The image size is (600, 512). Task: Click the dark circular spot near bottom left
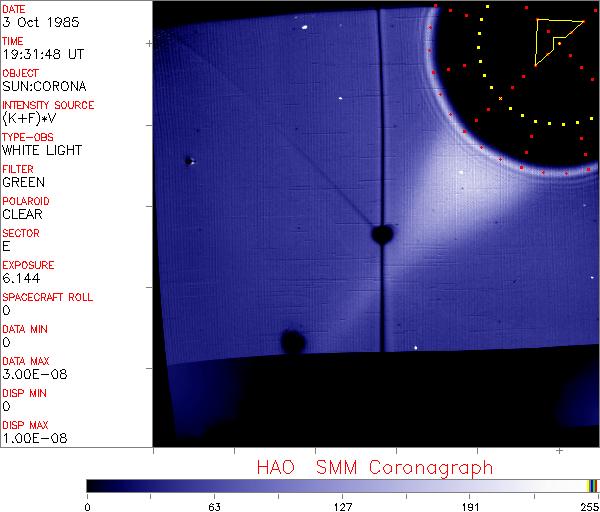click(292, 342)
